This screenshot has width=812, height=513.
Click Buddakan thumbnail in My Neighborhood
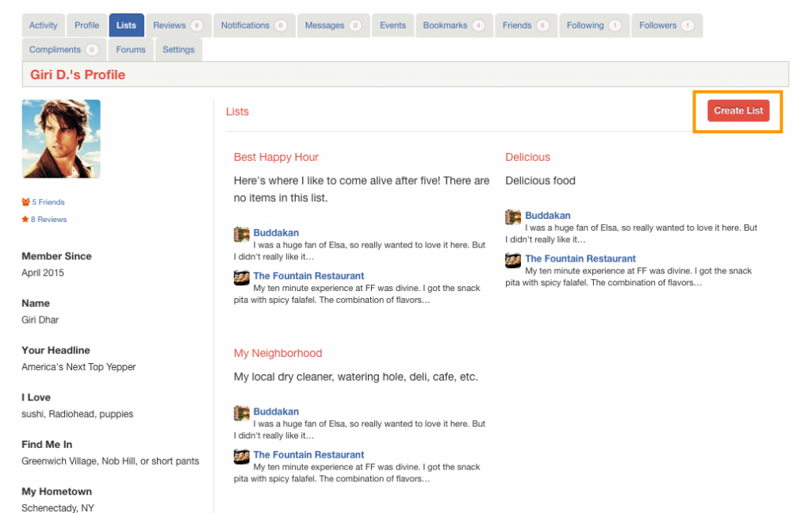click(241, 413)
